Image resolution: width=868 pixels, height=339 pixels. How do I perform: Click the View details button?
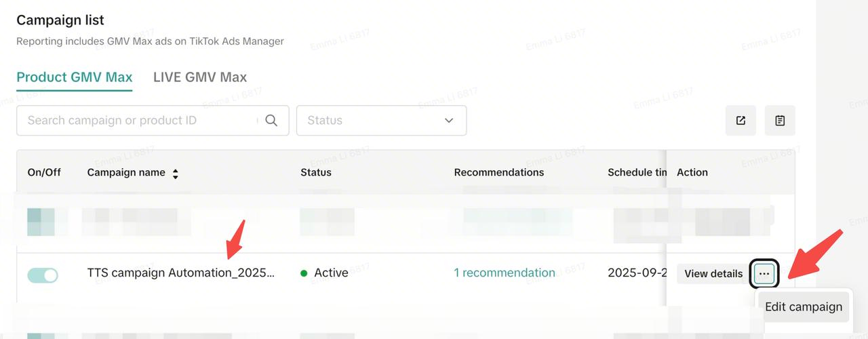(713, 274)
